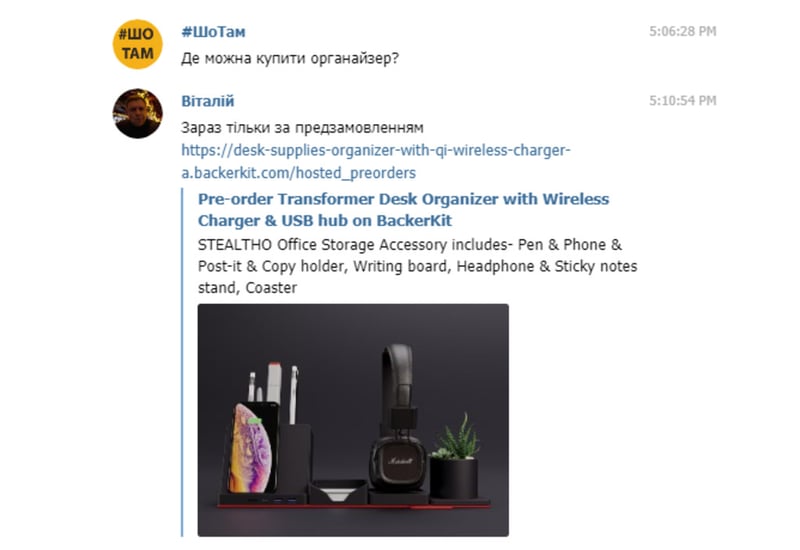Click the succulent plant pot in the image

[455, 458]
